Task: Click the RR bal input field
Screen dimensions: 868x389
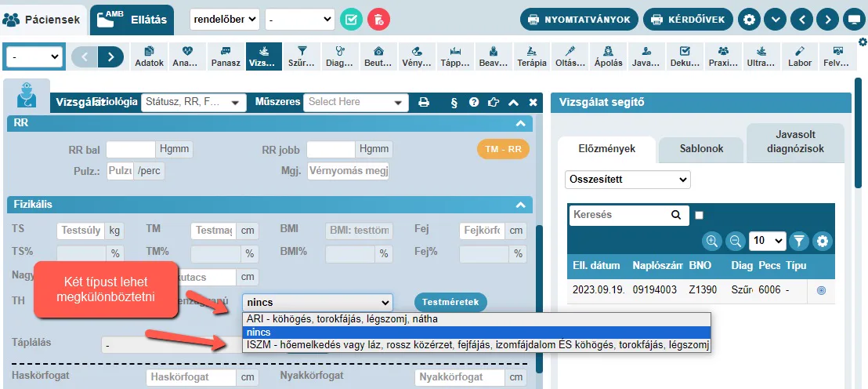Action: (131, 149)
